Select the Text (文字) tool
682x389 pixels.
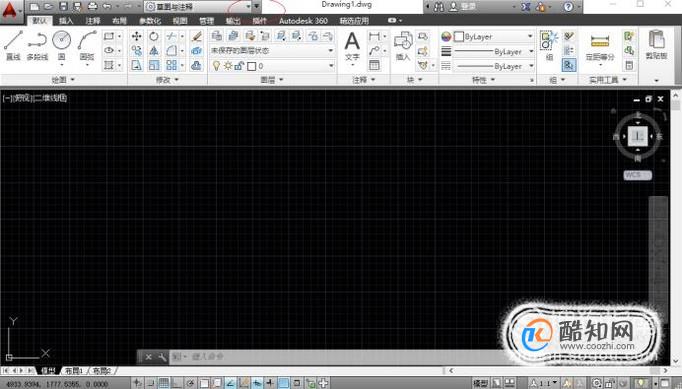tap(352, 46)
